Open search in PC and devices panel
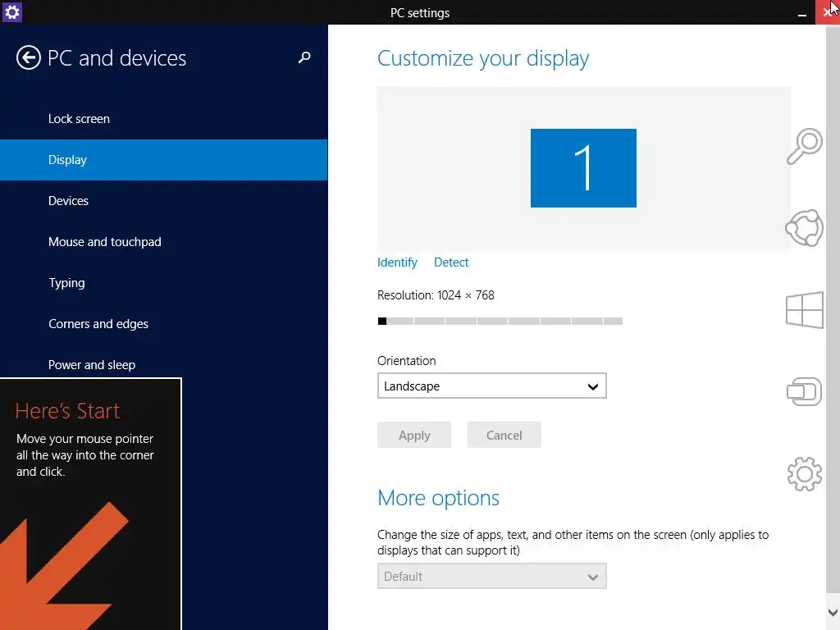The width and height of the screenshot is (840, 630). pos(304,57)
